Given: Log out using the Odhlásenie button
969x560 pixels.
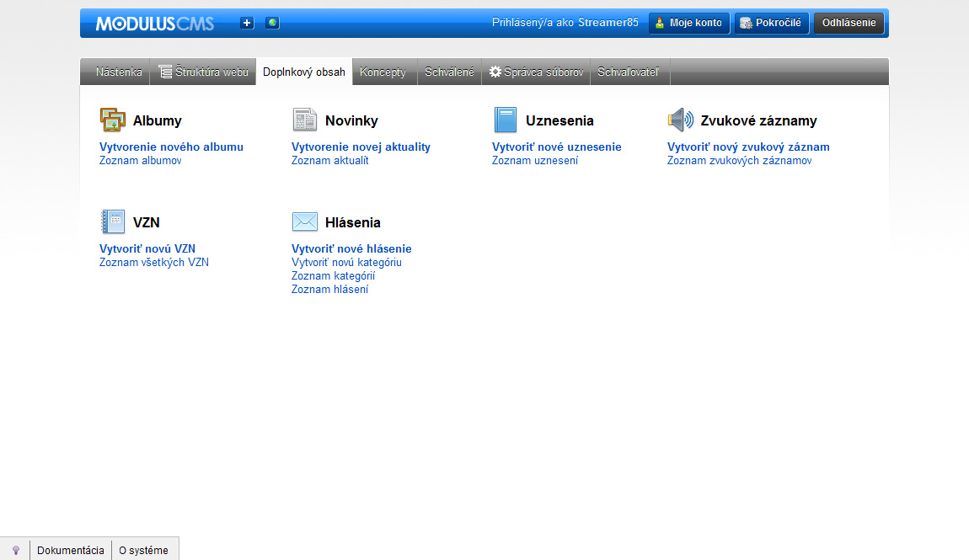Looking at the screenshot, I should point(849,23).
